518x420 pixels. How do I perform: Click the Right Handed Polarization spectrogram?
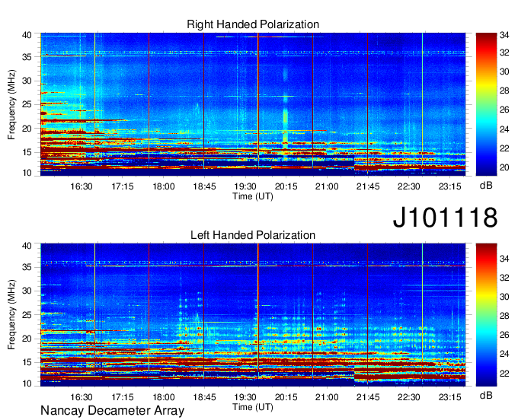253,104
